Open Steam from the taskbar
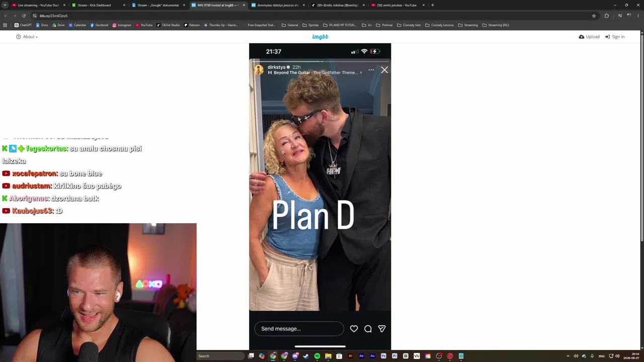 [x=306, y=356]
